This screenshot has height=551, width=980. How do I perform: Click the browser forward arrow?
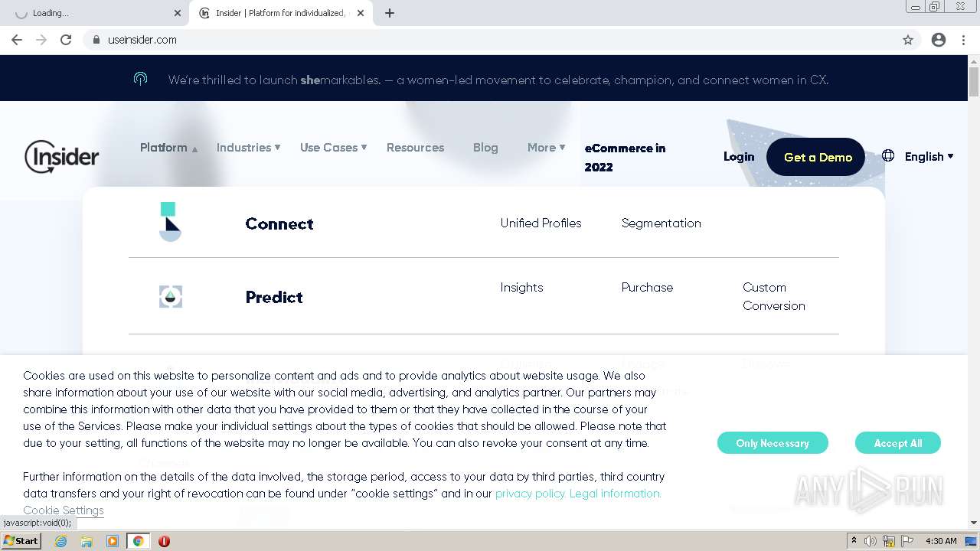[x=41, y=40]
